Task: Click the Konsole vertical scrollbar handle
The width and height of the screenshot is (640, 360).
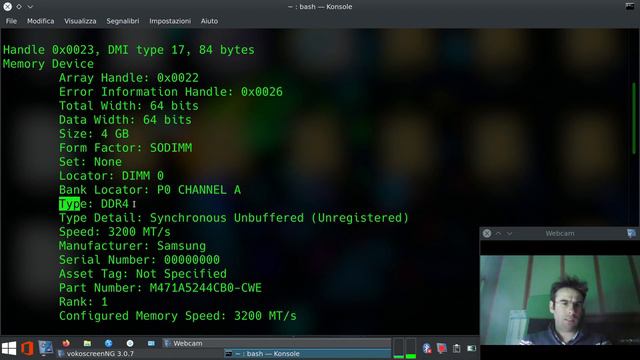Action: [633, 118]
